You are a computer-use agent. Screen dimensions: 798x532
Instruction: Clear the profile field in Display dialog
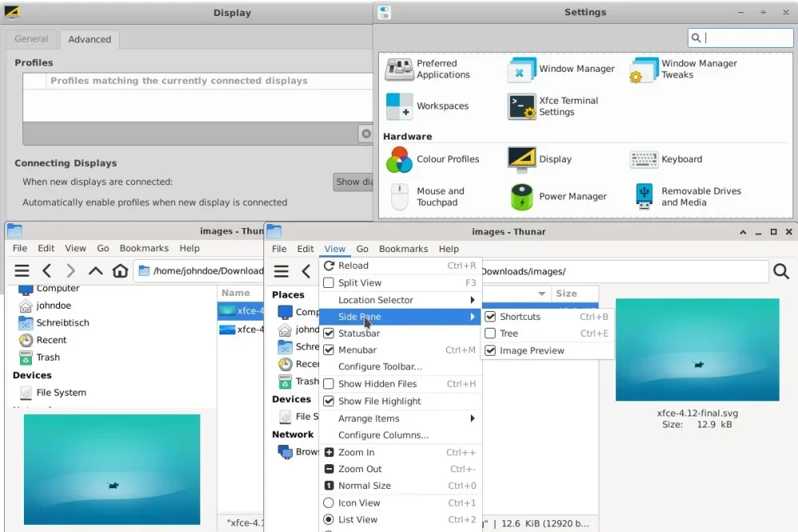click(x=366, y=134)
